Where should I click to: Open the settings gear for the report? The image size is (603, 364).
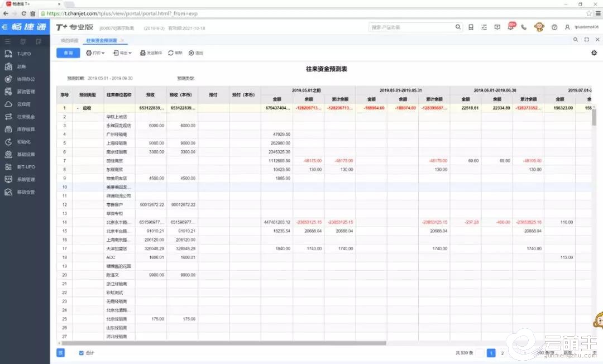point(594,53)
